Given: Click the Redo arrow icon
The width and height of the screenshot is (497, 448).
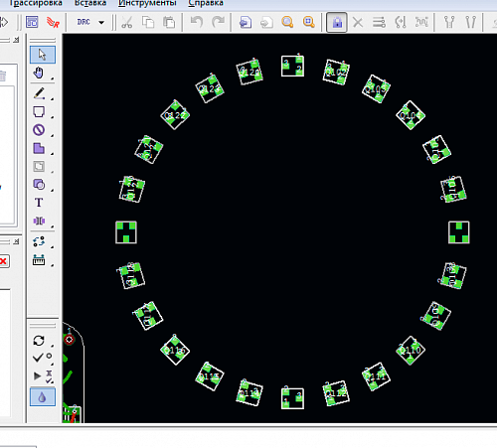Looking at the screenshot, I should click(x=218, y=22).
